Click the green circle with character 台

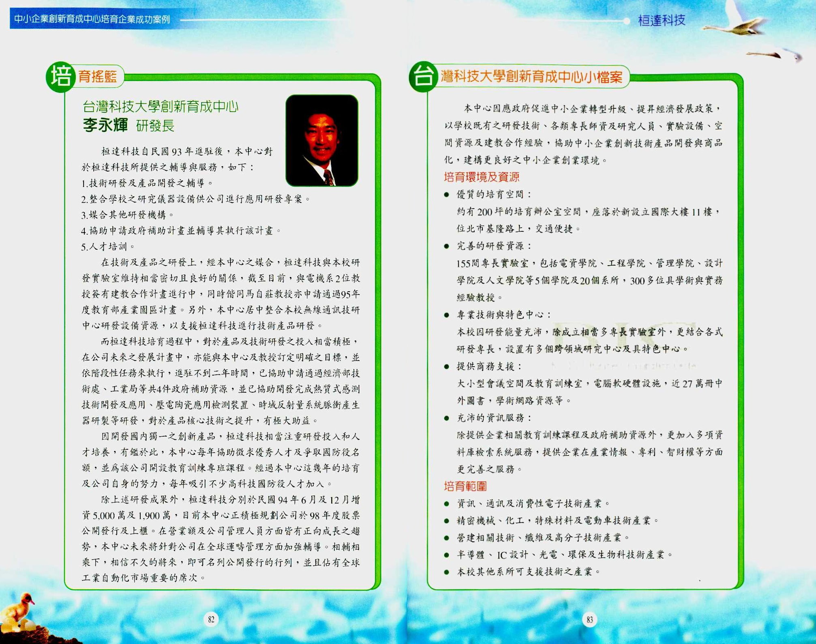[423, 76]
